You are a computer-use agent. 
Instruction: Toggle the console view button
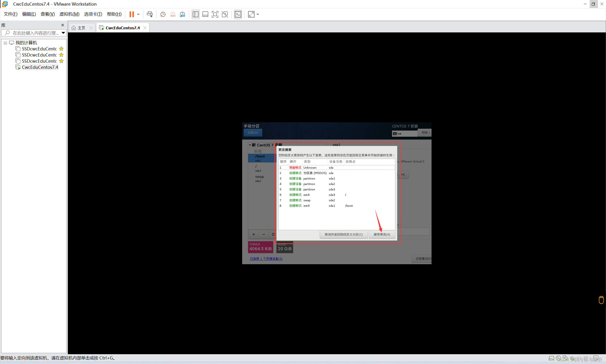(x=238, y=14)
